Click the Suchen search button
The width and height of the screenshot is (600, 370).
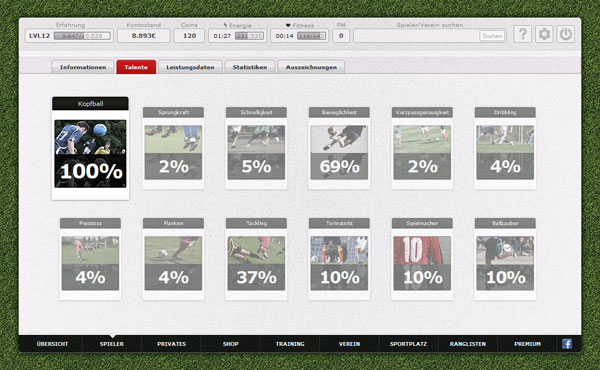(x=492, y=36)
